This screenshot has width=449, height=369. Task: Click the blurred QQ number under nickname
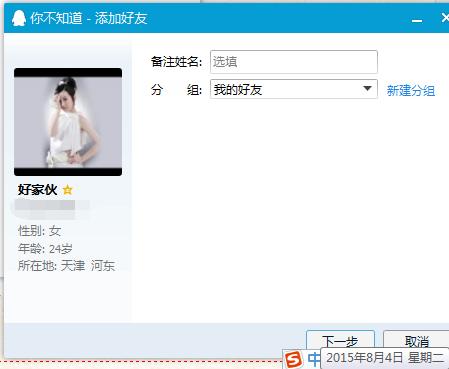(50, 208)
